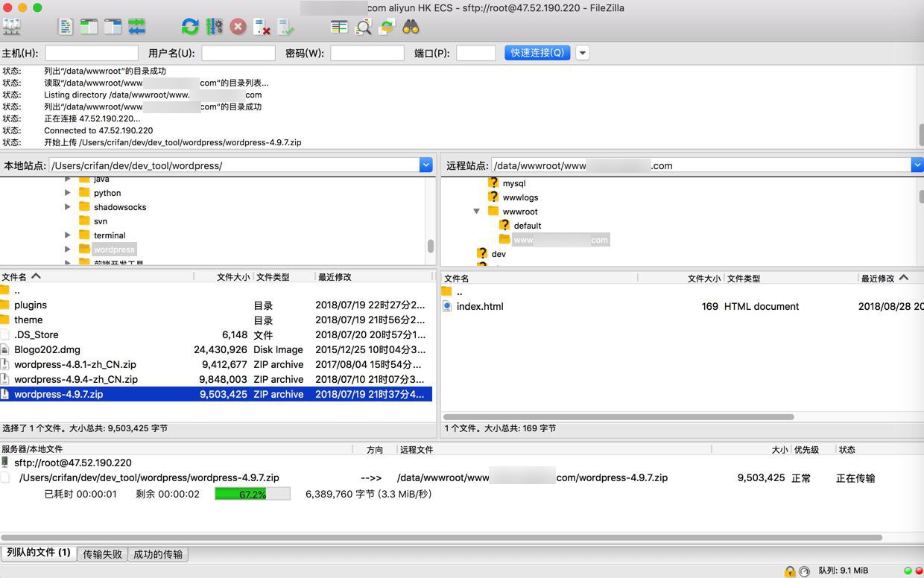Toggle the remote directory tree display icon

click(x=113, y=27)
